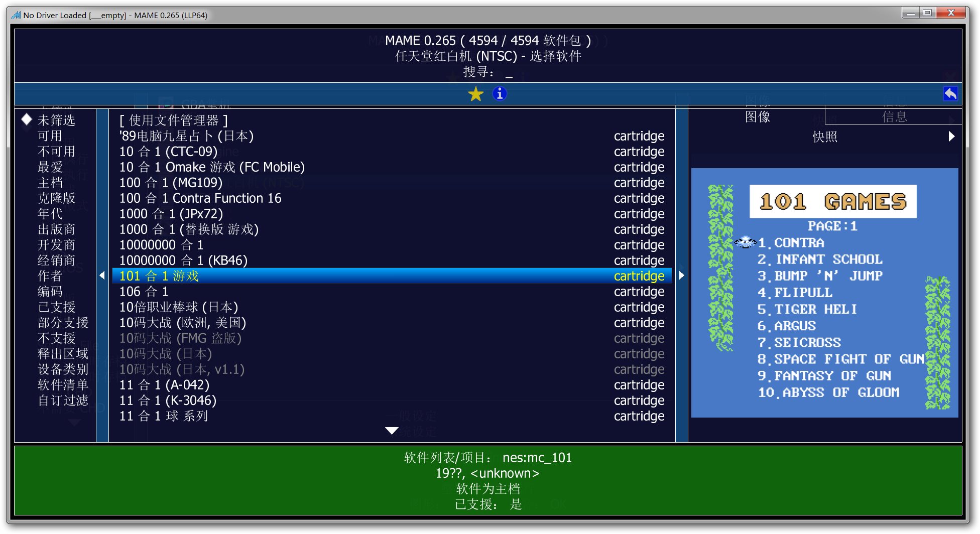The width and height of the screenshot is (980, 534).
Task: Select '89电脑九星占卜 (日本) entry
Action: (392, 136)
